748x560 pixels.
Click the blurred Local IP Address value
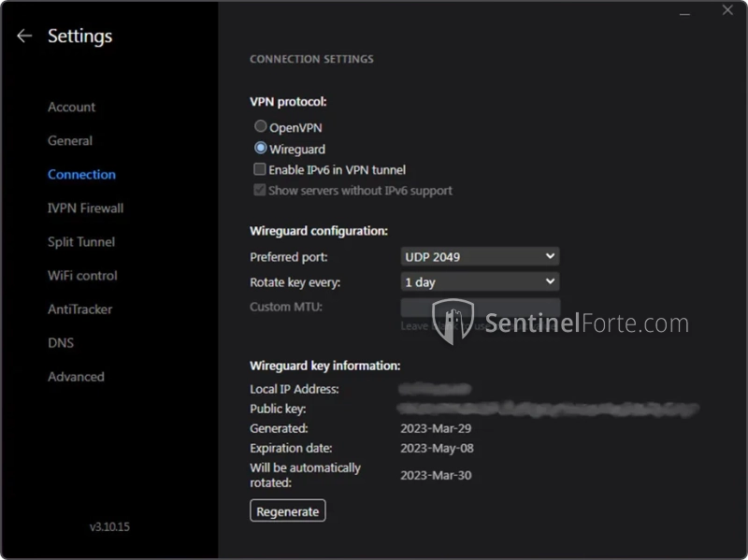click(x=435, y=389)
